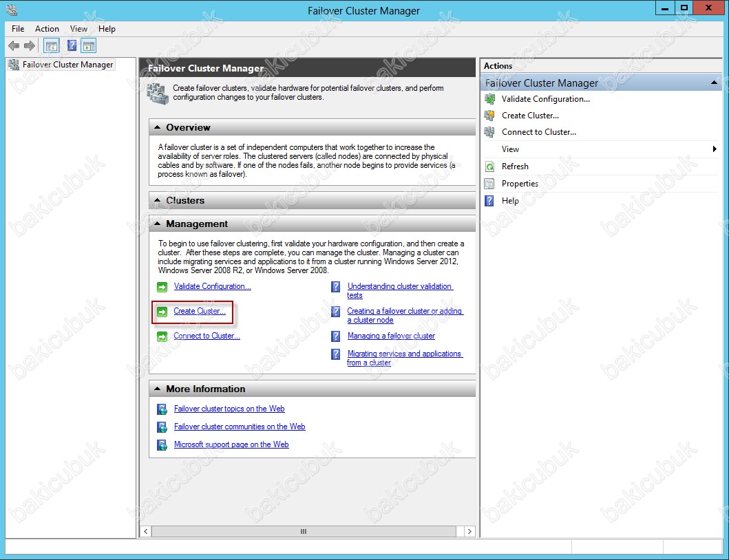The image size is (729, 560).
Task: Choose View in Actions pane
Action: click(x=510, y=149)
